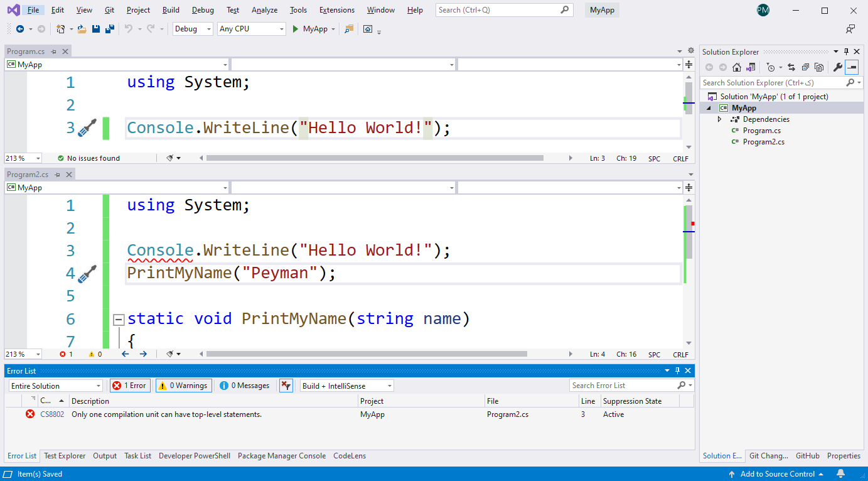The height and width of the screenshot is (481, 868).
Task: Open the window position gear icon above the editor
Action: click(x=691, y=51)
